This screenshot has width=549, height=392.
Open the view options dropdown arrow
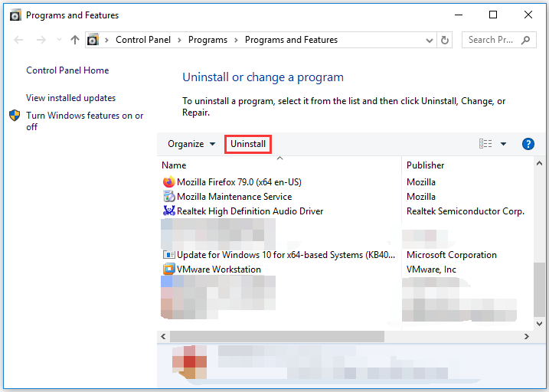(x=503, y=144)
